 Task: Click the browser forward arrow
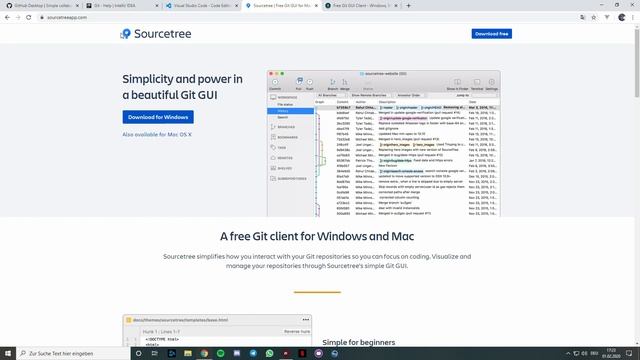(x=18, y=18)
